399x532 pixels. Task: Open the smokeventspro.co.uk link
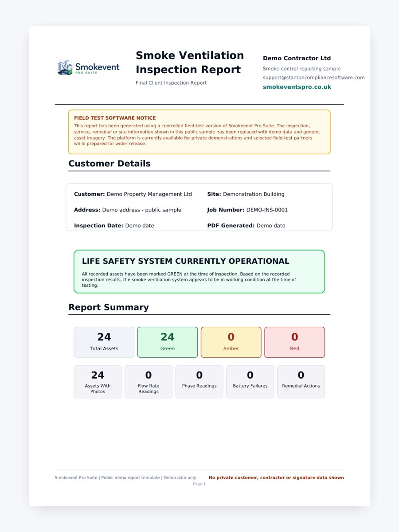[x=297, y=87]
